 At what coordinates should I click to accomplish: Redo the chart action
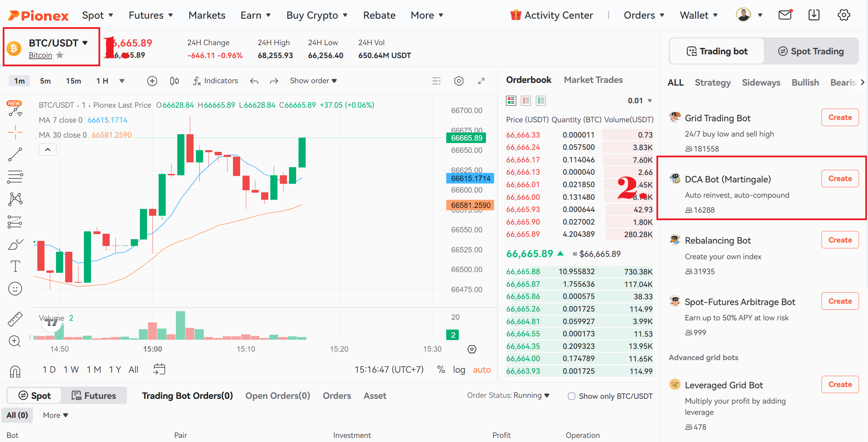274,81
